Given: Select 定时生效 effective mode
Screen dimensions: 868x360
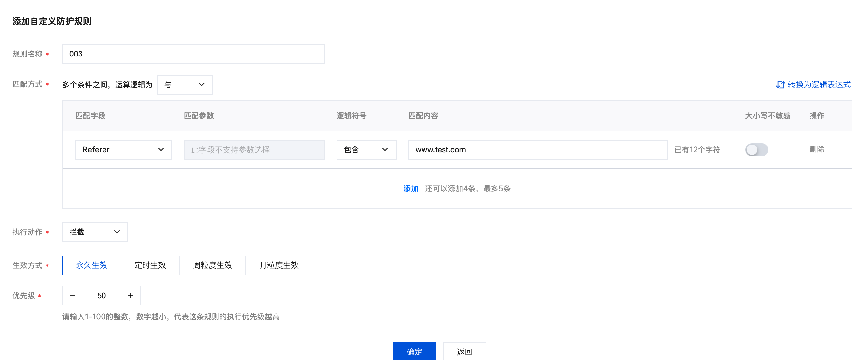Looking at the screenshot, I should (x=150, y=265).
